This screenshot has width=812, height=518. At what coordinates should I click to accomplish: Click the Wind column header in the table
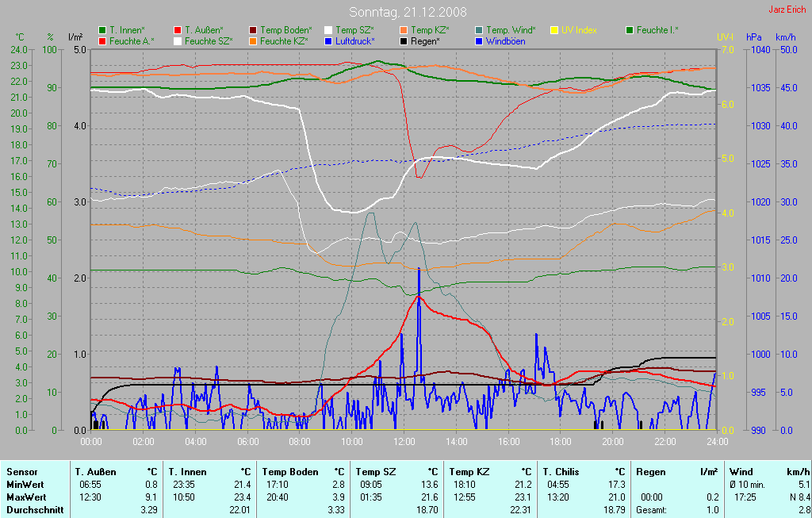coord(741,472)
